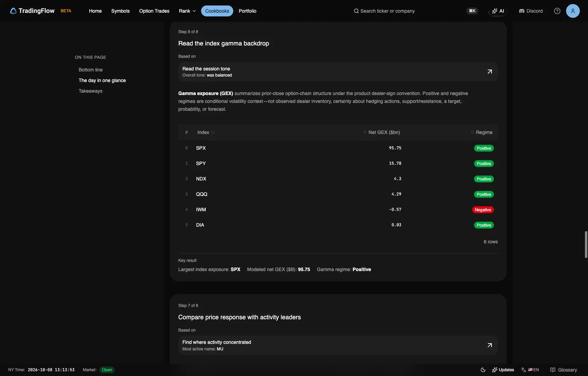Click the SPX net GEX value 95.75
588x376 pixels.
tap(395, 148)
